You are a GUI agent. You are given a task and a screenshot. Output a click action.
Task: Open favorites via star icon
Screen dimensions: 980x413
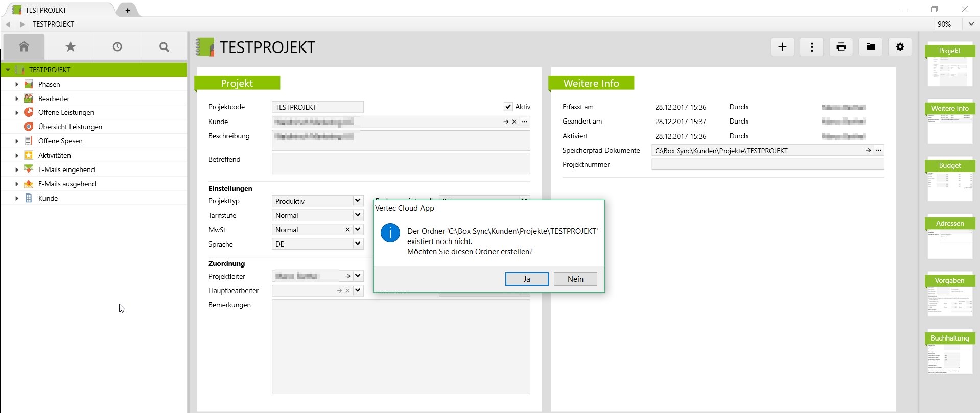[x=71, y=47]
